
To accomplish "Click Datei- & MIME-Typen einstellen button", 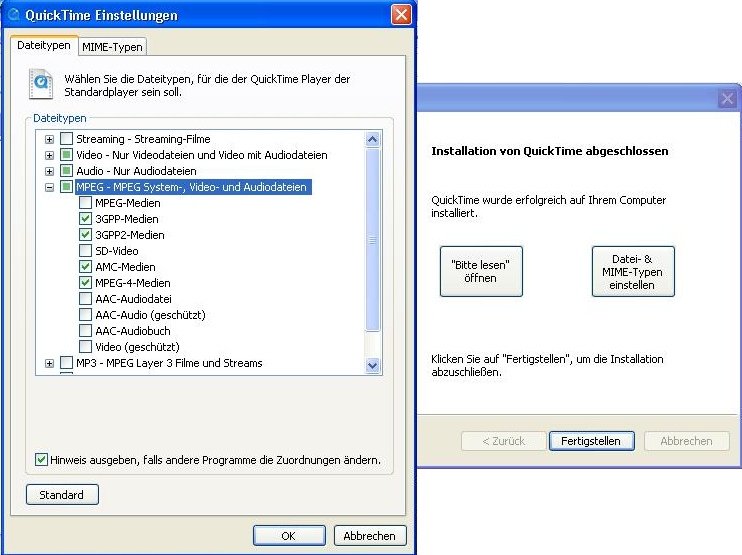I will [x=633, y=271].
